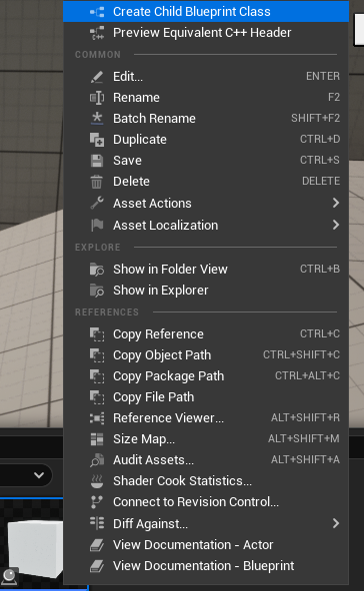Click the floppy disk Save icon

coord(97,161)
